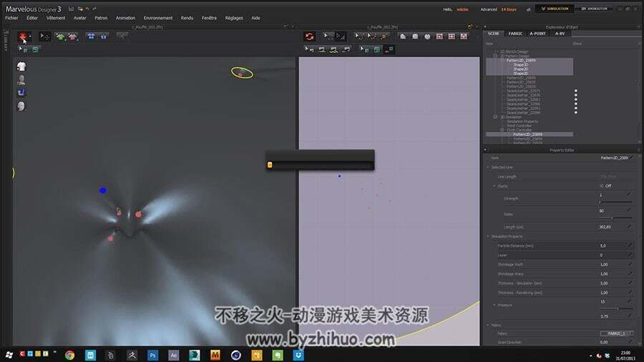Click the pink garment shirt icon
Screen dimensions: 644x362
(x=73, y=36)
